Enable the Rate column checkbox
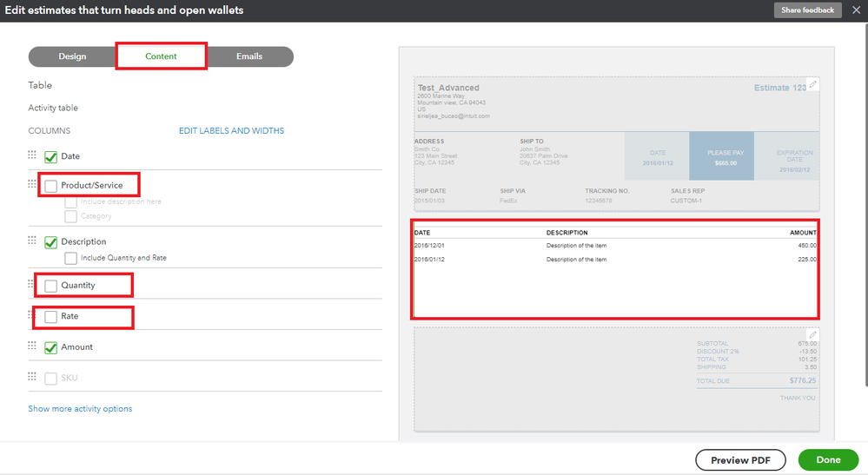 click(51, 317)
